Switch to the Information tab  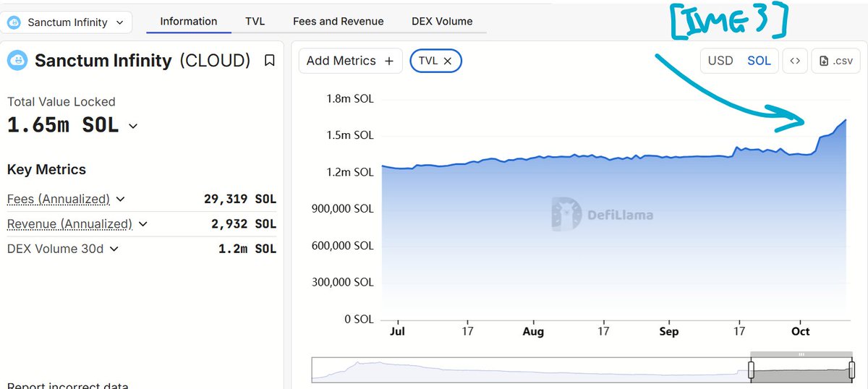pyautogui.click(x=189, y=21)
